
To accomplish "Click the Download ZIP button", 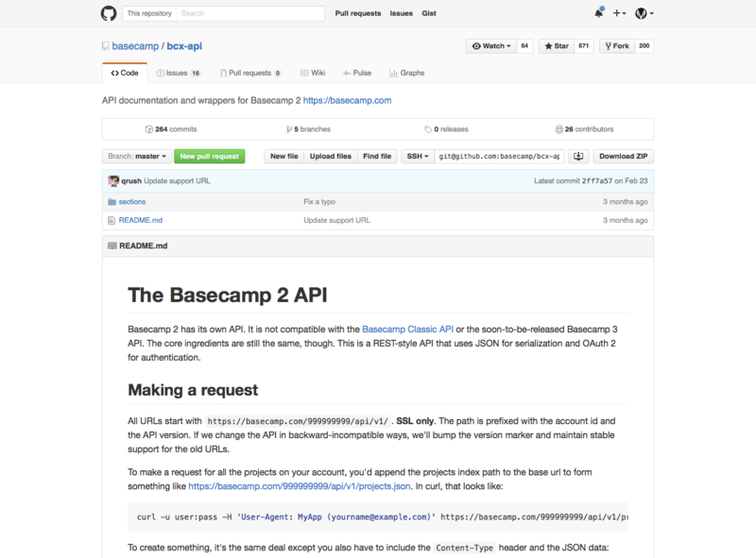I will click(624, 156).
